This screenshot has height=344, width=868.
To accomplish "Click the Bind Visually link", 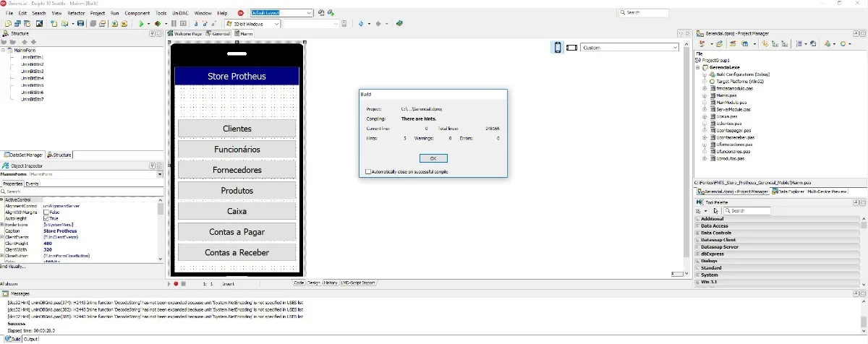I will pos(13,267).
